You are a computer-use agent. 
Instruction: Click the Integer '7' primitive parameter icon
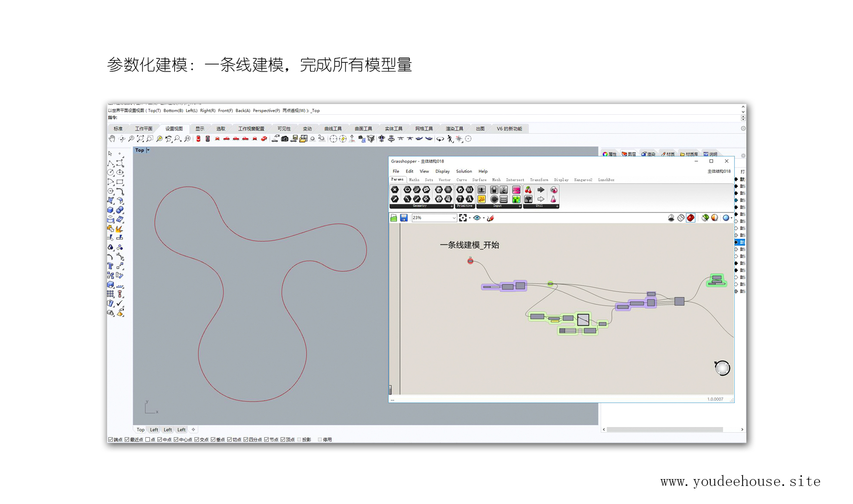[460, 199]
